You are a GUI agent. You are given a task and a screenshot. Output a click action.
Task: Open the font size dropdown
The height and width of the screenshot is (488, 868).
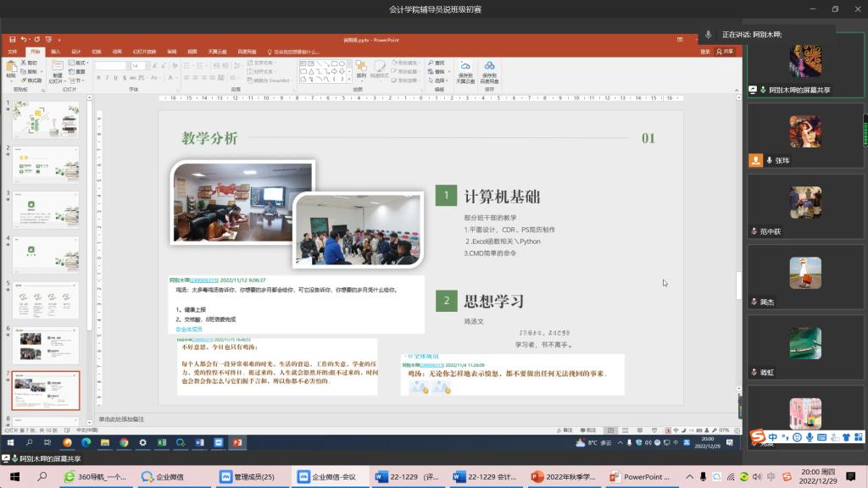[x=146, y=65]
